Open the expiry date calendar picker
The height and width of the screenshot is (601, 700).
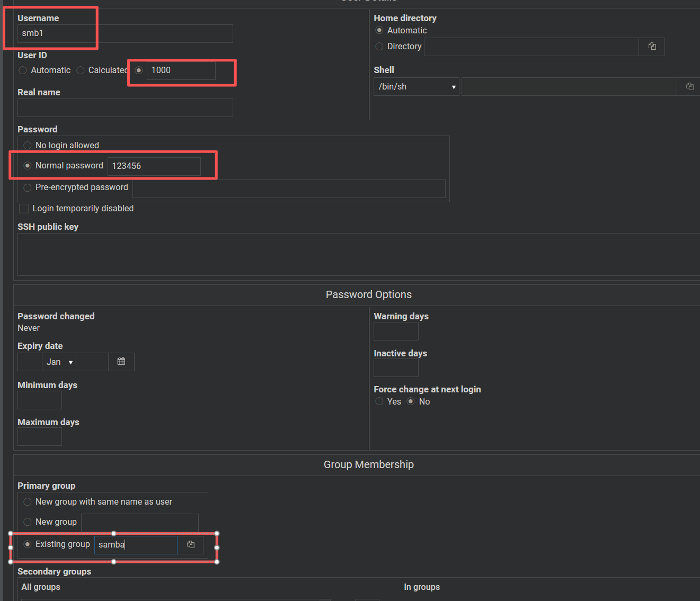121,362
